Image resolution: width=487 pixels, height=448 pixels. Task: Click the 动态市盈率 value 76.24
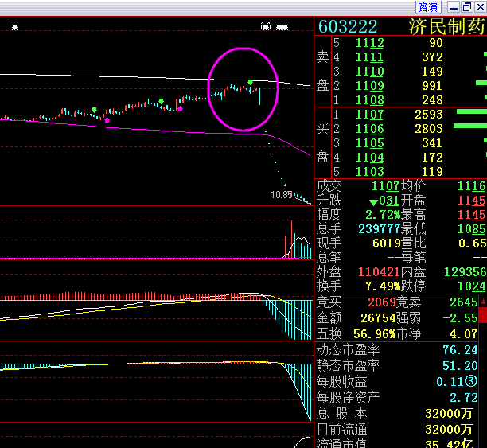coord(460,350)
